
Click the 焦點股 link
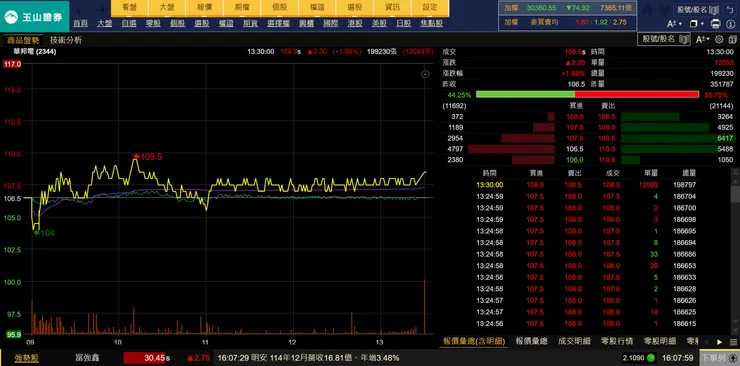pos(431,24)
